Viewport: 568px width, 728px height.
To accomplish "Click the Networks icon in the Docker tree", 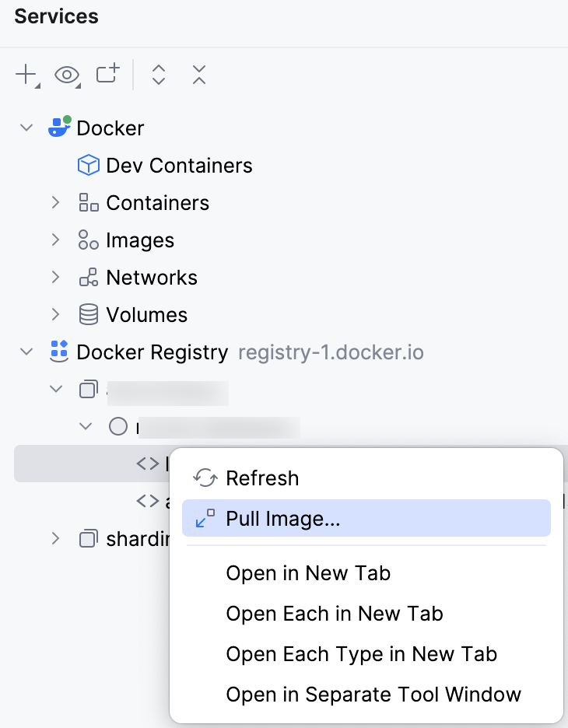I will 87,277.
